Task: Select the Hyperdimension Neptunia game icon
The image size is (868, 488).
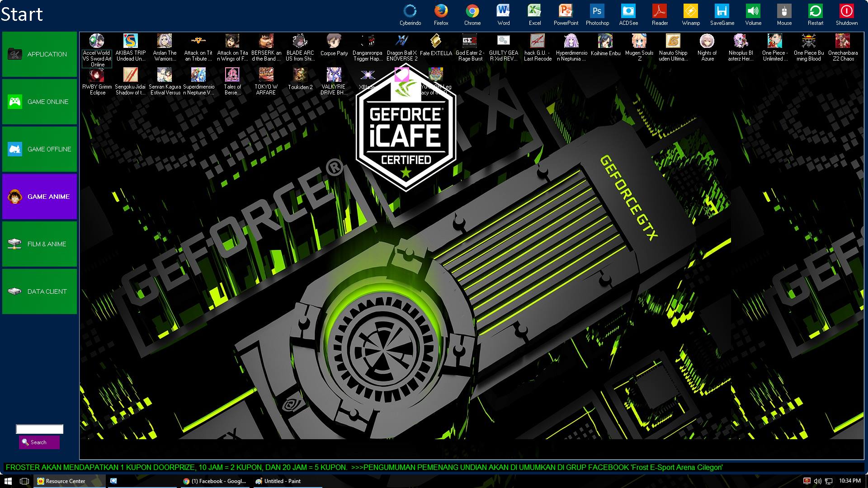Action: tap(571, 48)
